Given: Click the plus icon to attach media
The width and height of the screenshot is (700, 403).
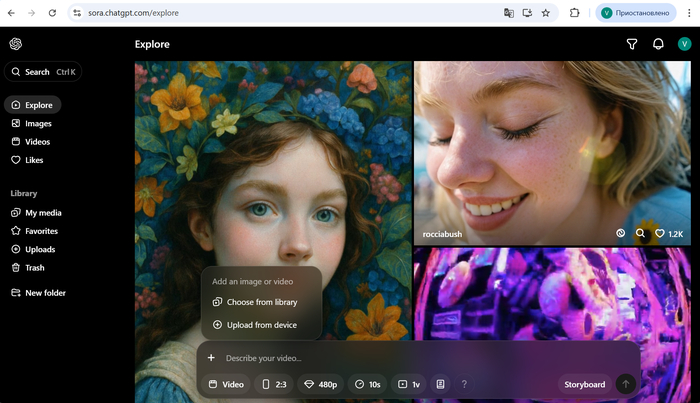Looking at the screenshot, I should [x=211, y=358].
